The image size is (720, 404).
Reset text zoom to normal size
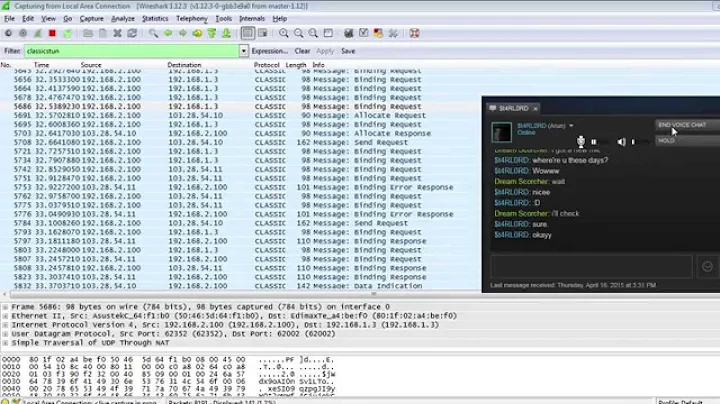313,33
